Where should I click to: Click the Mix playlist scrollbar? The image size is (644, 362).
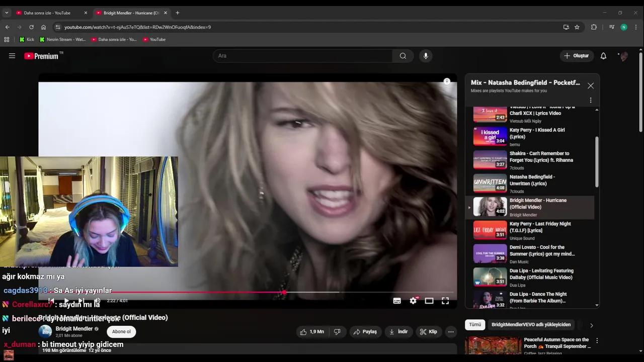tap(597, 161)
